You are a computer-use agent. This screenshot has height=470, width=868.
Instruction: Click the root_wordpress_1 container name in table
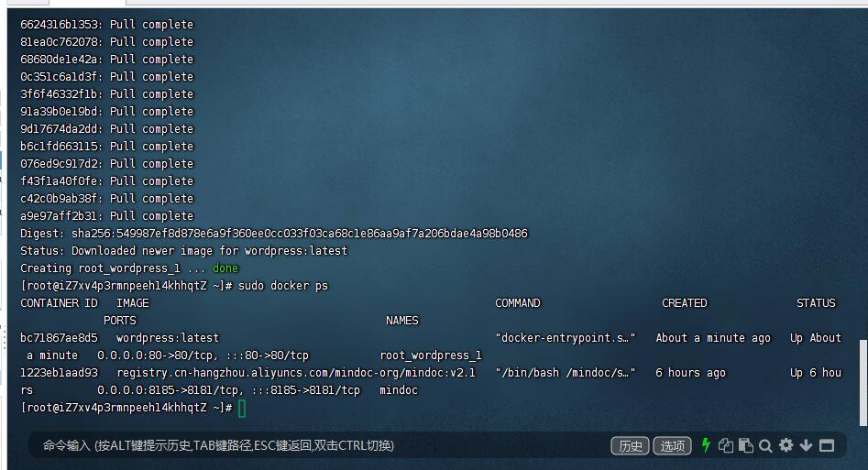click(431, 355)
